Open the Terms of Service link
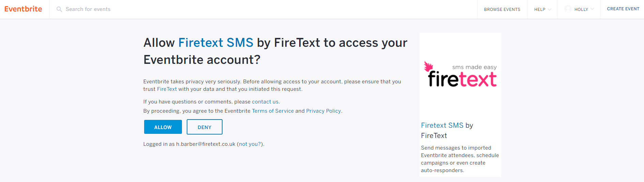 (x=273, y=111)
